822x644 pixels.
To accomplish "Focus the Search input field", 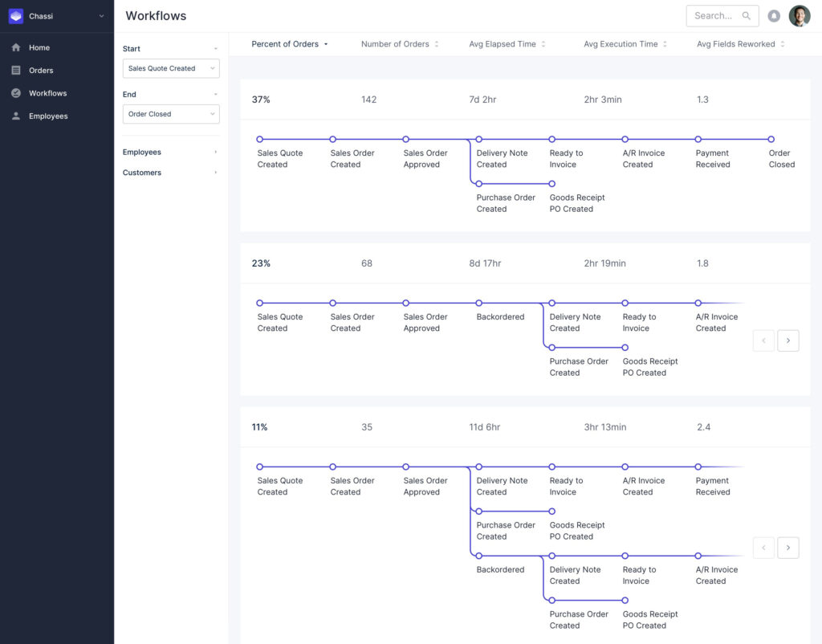I will click(722, 16).
